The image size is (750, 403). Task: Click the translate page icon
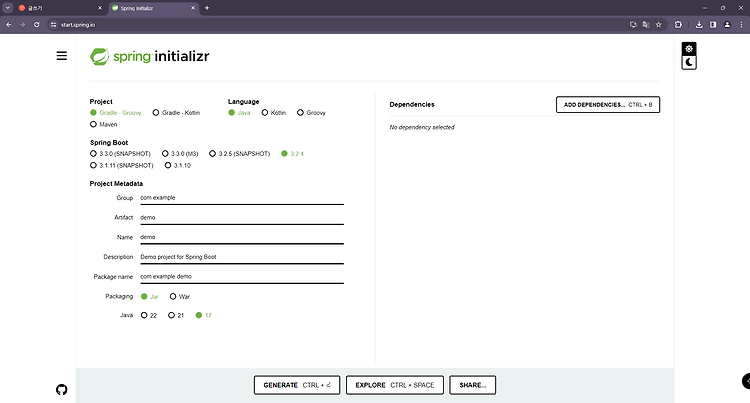click(646, 24)
